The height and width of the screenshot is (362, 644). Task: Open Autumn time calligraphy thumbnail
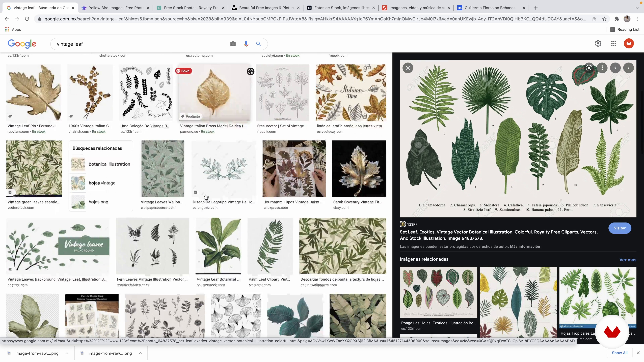click(351, 93)
